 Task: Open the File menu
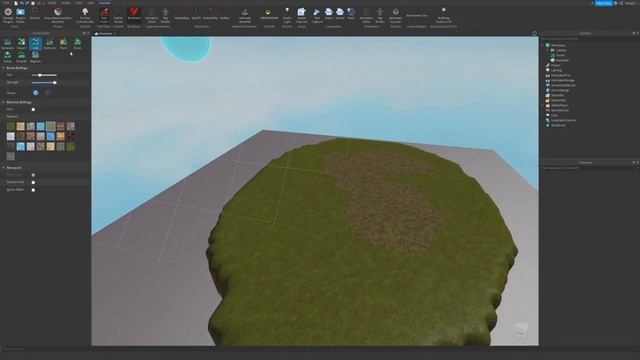[x=6, y=3]
